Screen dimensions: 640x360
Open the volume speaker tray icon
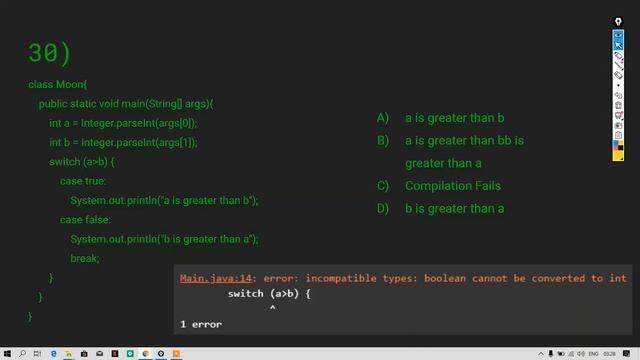click(x=581, y=354)
